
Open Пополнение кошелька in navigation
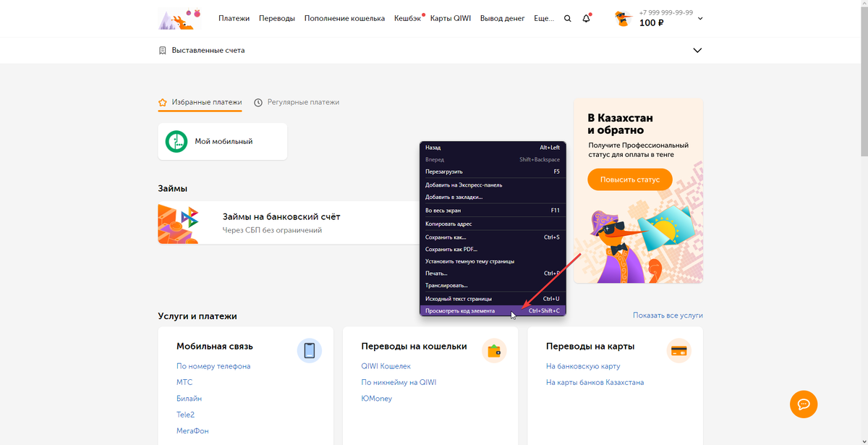pos(345,18)
